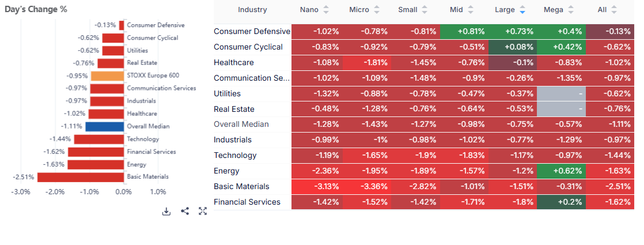Sort by All column arrows
This screenshot has height=245, width=644.
tap(613, 10)
